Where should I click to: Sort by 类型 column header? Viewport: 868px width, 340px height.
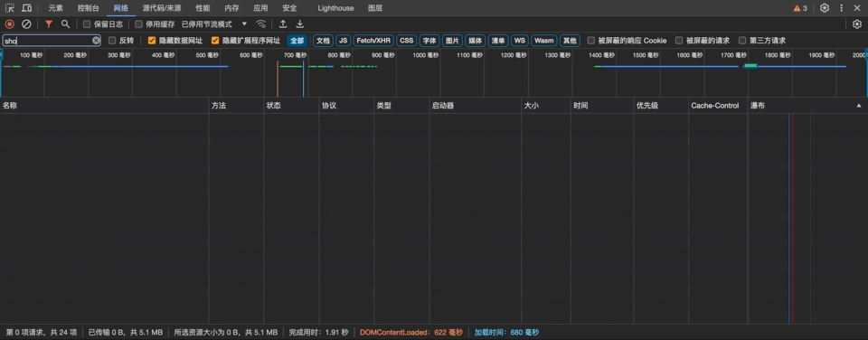tap(401, 105)
